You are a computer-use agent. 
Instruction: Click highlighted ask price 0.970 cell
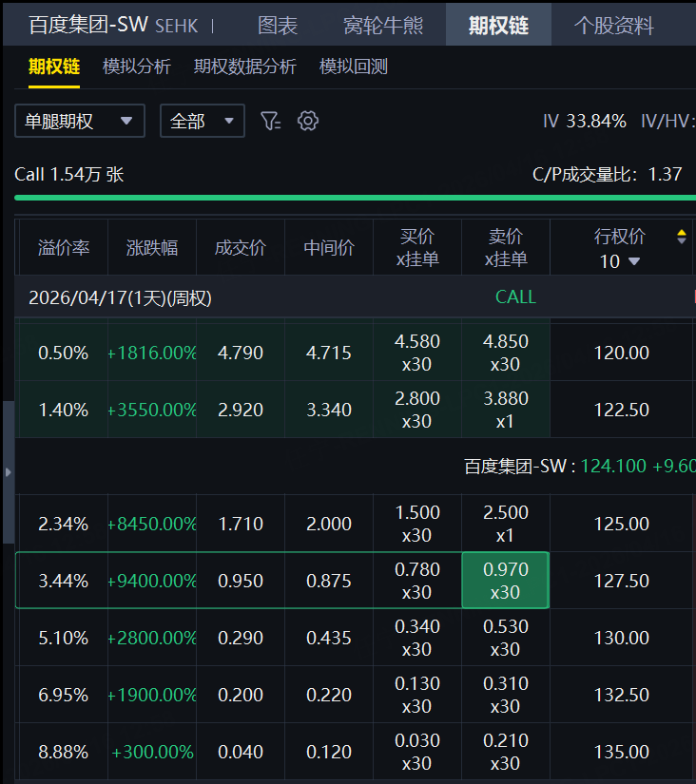(505, 580)
